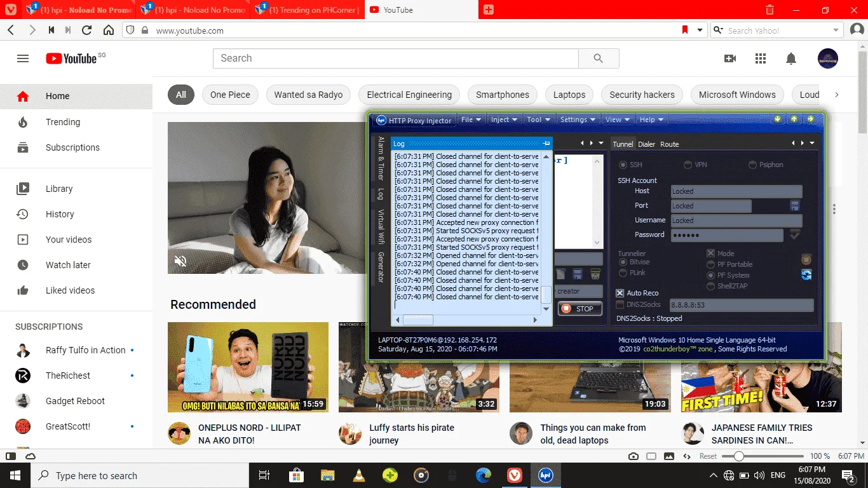Open the Tool menu dropdown
Image resolution: width=868 pixels, height=488 pixels.
coord(538,119)
